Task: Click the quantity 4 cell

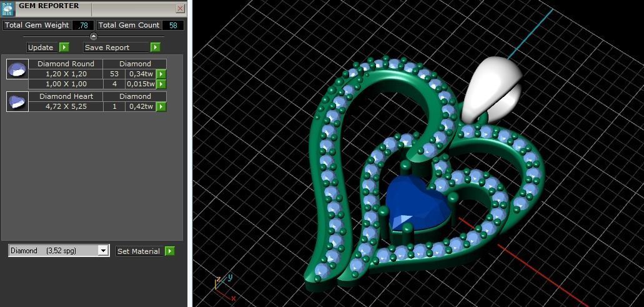Action: pos(114,84)
